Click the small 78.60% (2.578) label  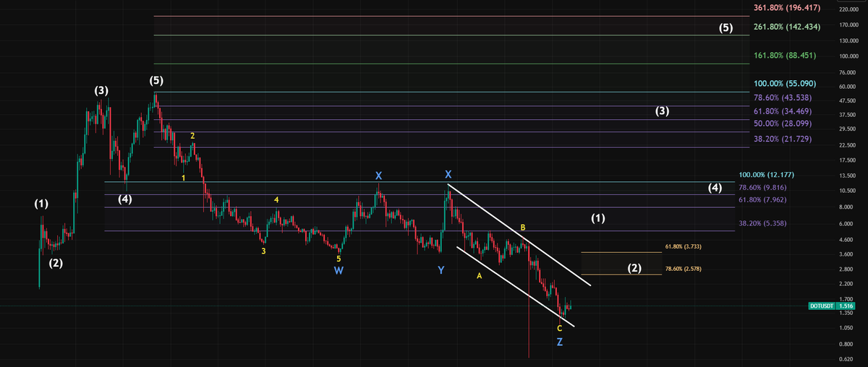(684, 268)
